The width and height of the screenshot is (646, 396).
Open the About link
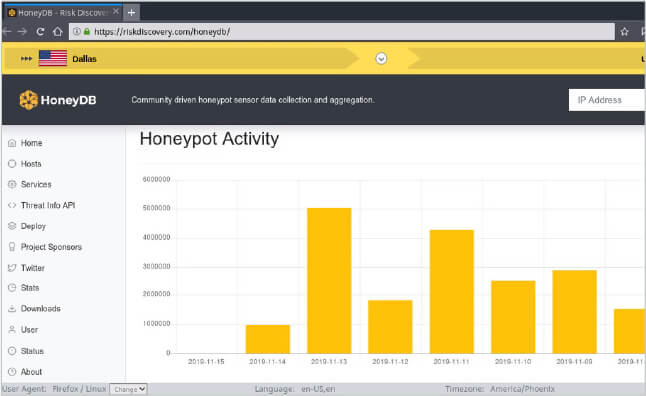click(31, 372)
